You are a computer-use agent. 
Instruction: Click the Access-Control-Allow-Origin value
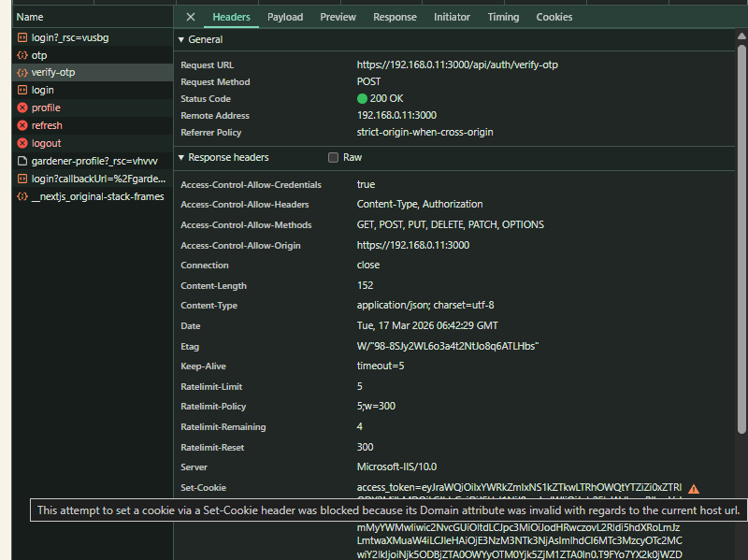413,245
